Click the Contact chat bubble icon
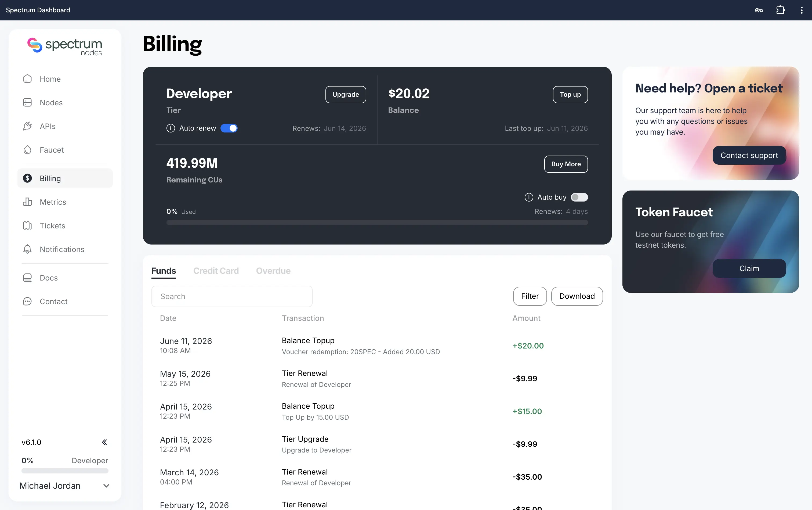The image size is (812, 510). [27, 301]
